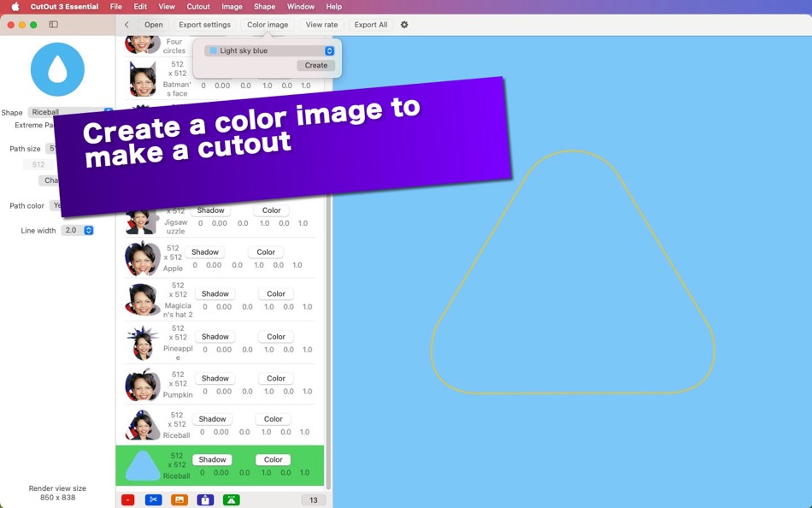812x508 pixels.
Task: Click the red delete shape icon
Action: click(128, 499)
